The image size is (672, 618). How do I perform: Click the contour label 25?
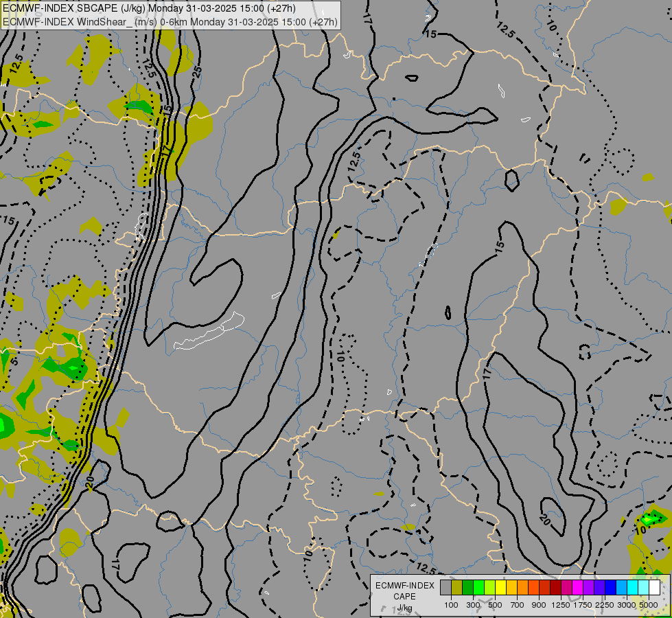point(197,71)
